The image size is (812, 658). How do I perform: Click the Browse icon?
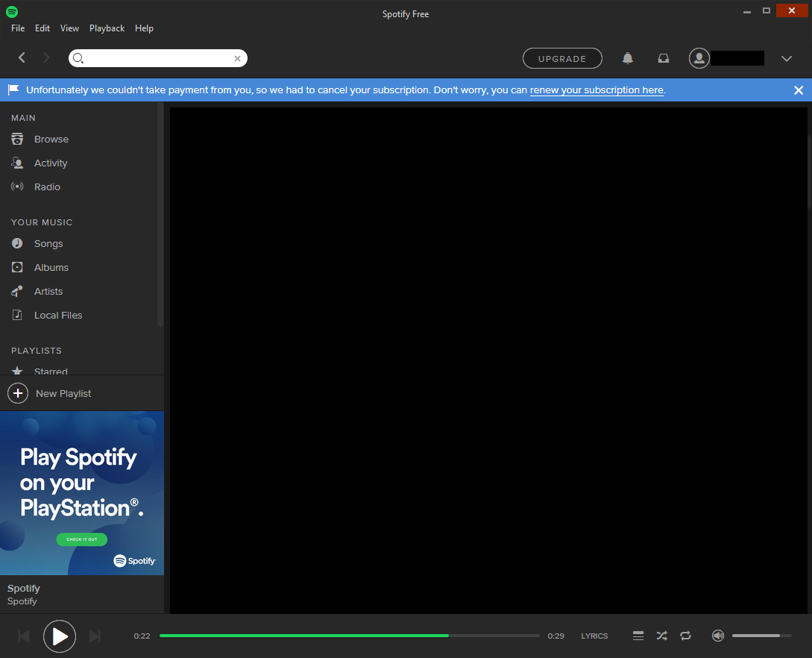point(17,139)
